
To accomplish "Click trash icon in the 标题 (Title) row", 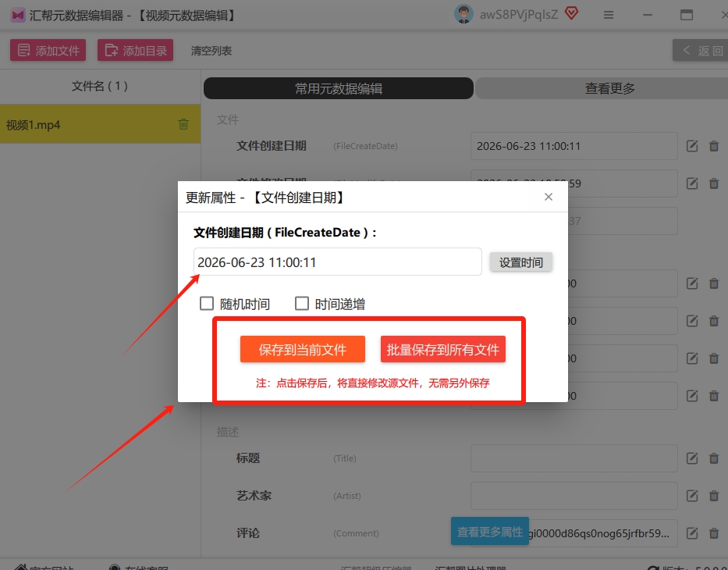I will tap(714, 458).
